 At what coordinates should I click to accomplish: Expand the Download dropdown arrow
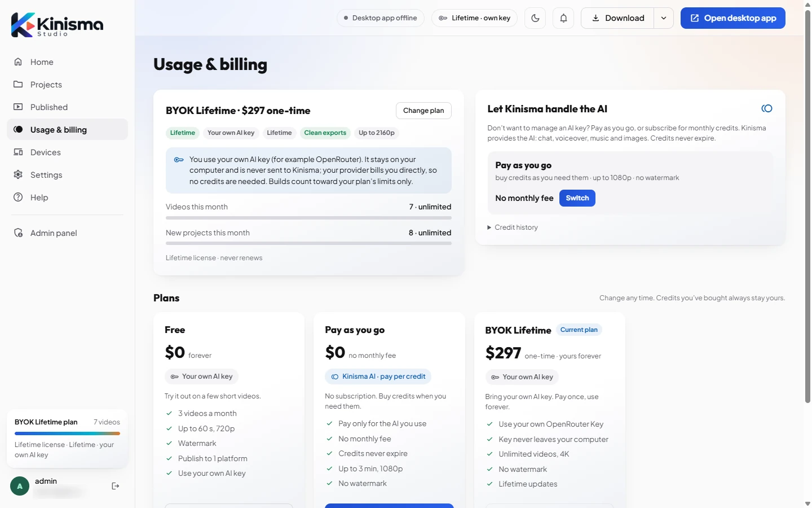point(664,18)
